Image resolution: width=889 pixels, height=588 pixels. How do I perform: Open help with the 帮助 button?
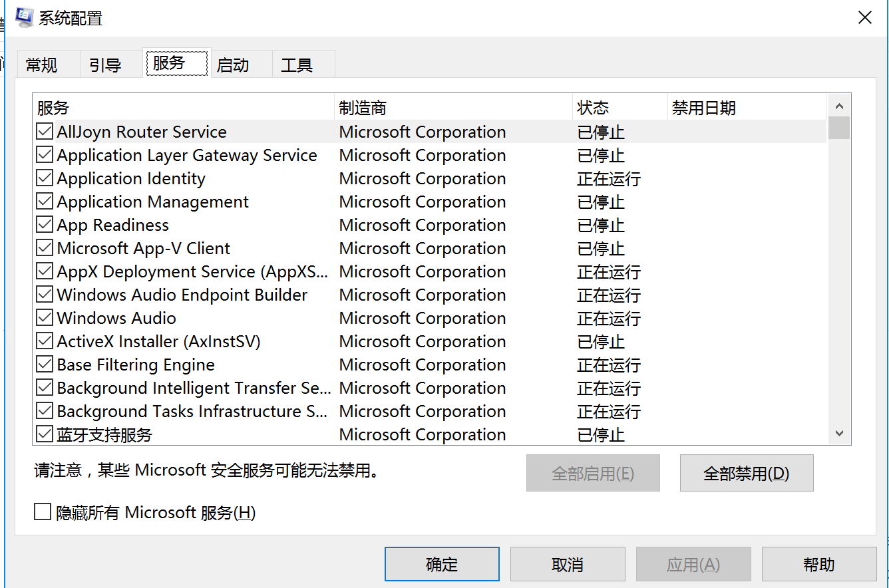click(819, 565)
